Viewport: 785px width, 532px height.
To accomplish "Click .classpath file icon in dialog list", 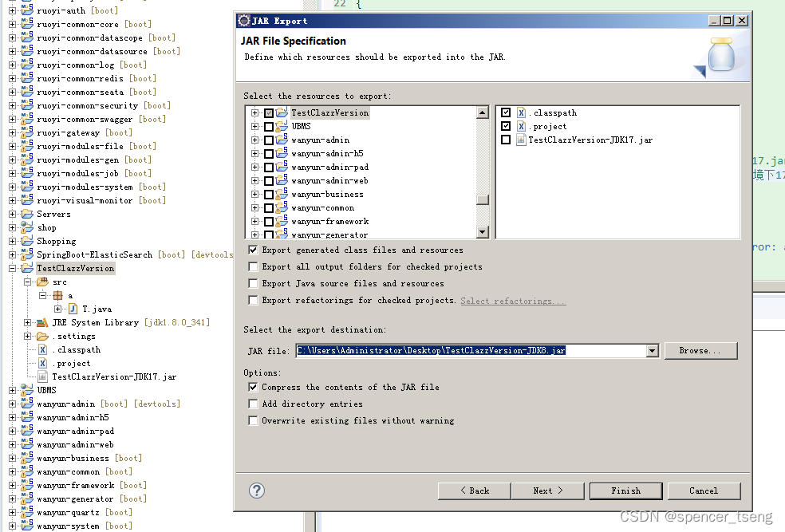I will (x=521, y=112).
